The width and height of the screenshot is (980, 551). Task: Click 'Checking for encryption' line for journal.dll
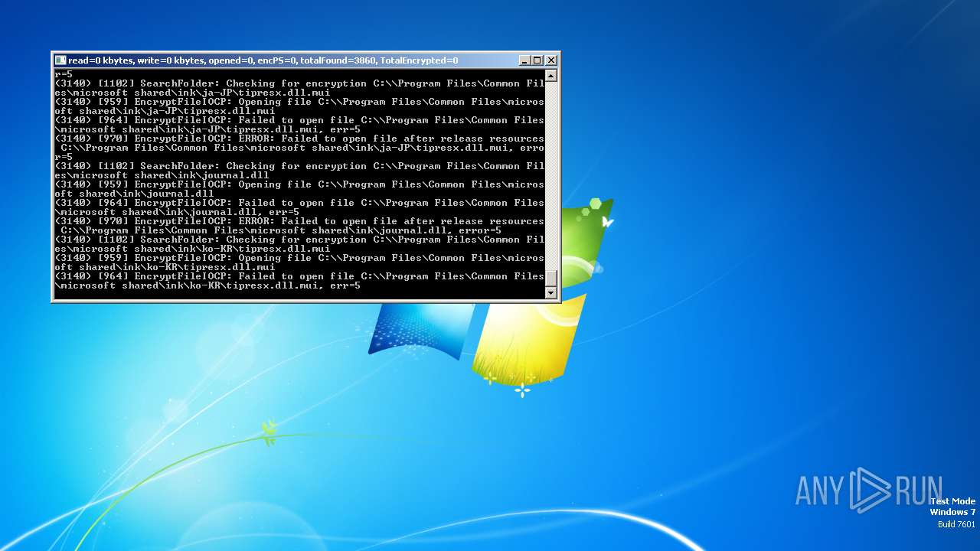(299, 171)
